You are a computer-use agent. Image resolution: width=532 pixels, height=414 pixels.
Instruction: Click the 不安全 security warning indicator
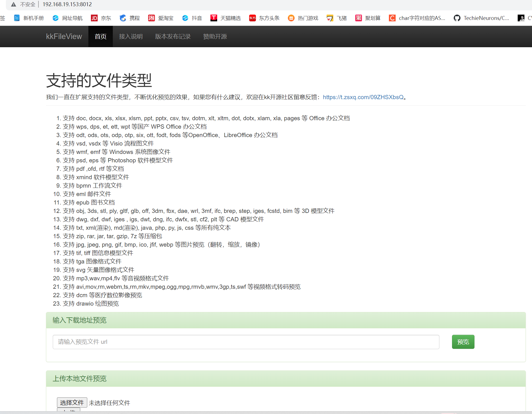click(23, 4)
